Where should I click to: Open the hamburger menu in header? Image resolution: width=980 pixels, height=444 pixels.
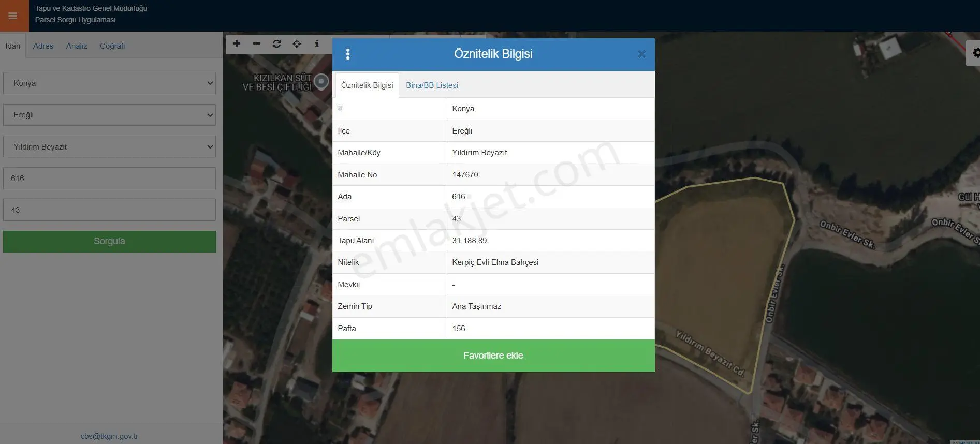click(x=13, y=16)
